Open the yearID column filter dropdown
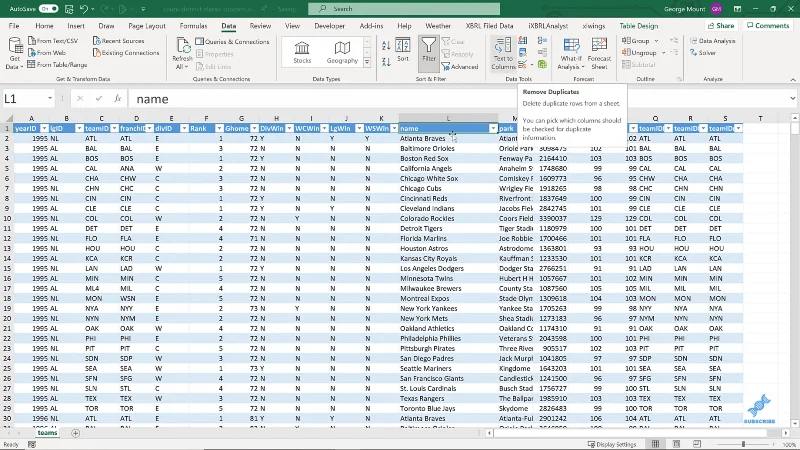The height and width of the screenshot is (450, 800). 44,129
